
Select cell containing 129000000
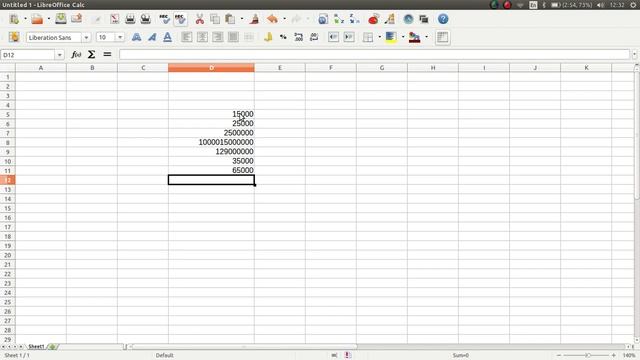click(x=211, y=152)
